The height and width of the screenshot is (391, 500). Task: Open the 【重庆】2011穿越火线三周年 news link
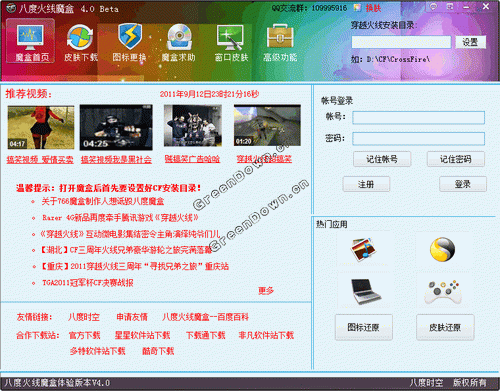135,266
